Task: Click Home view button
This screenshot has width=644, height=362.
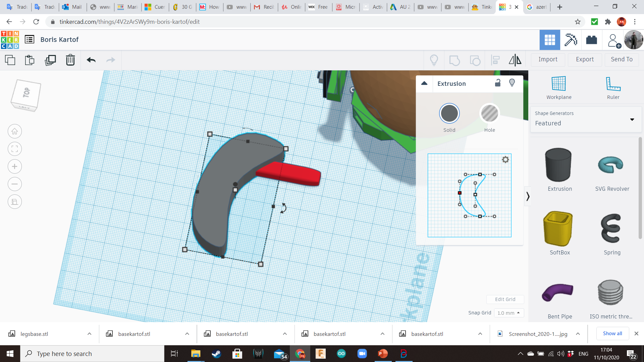Action: point(15,131)
